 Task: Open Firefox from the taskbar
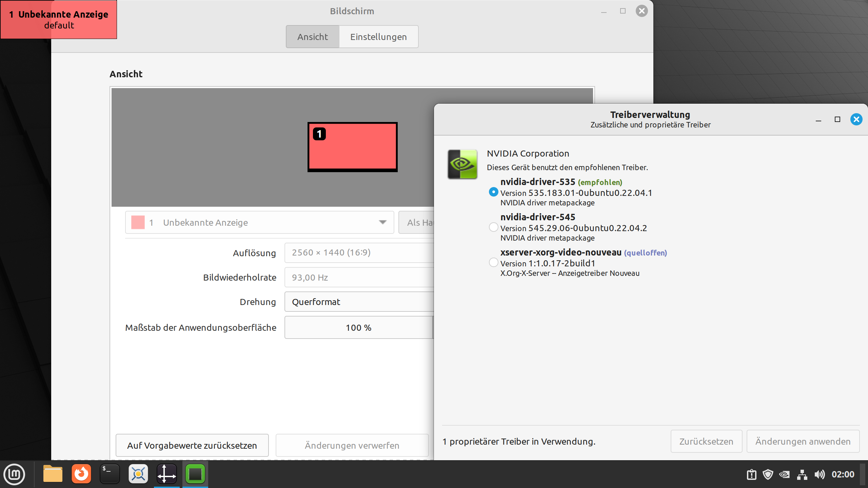click(x=81, y=474)
